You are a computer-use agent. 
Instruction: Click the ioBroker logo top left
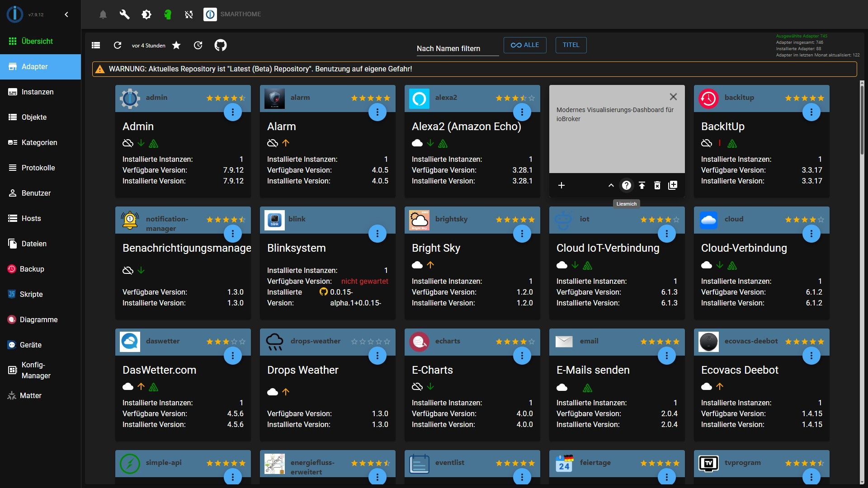(x=14, y=14)
